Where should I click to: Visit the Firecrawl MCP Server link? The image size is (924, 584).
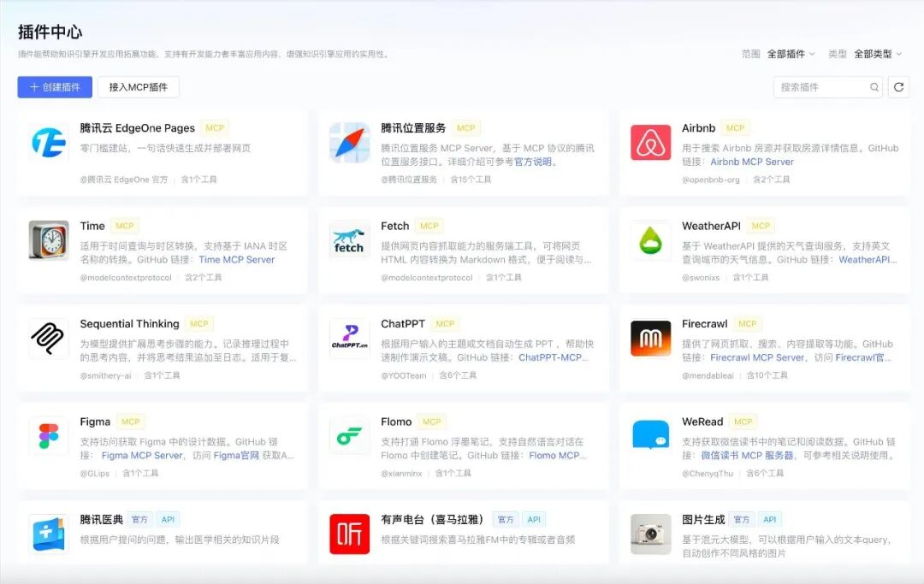(x=757, y=357)
